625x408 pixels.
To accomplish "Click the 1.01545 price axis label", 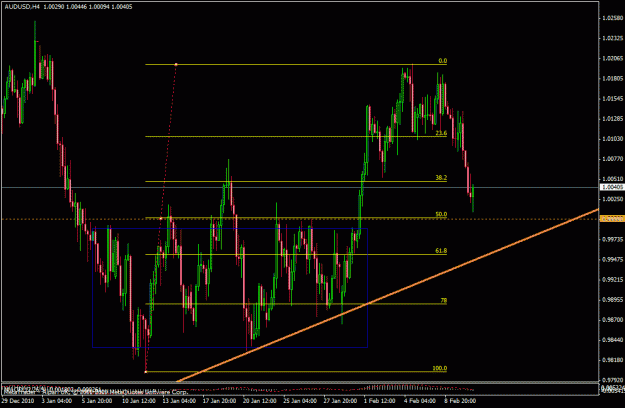I will coord(612,98).
